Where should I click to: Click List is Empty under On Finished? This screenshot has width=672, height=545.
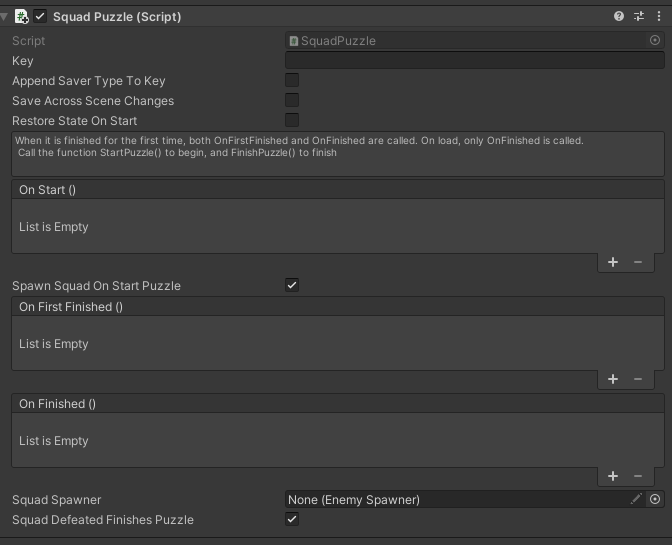54,440
